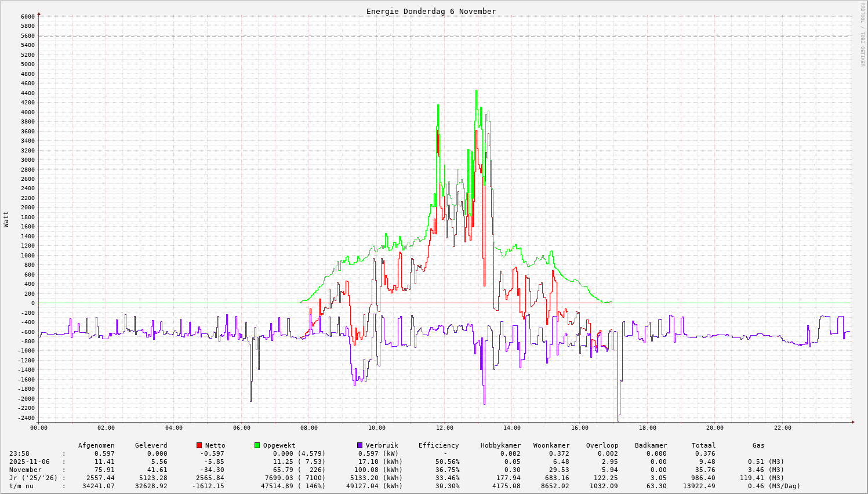
Task: Click the 22:00 time axis label
Action: tap(782, 428)
